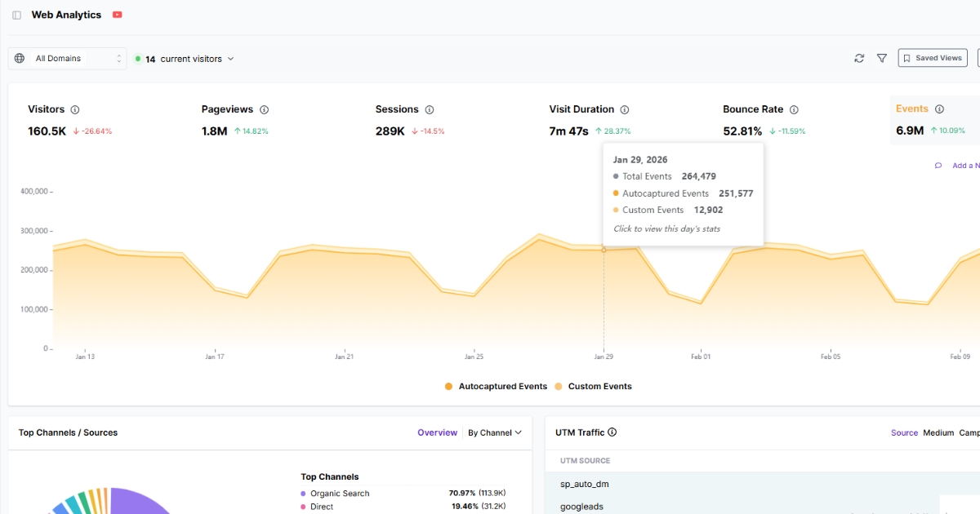Viewport: 980px width, 514px height.
Task: Click the globe icon in the domain selector
Action: (18, 58)
